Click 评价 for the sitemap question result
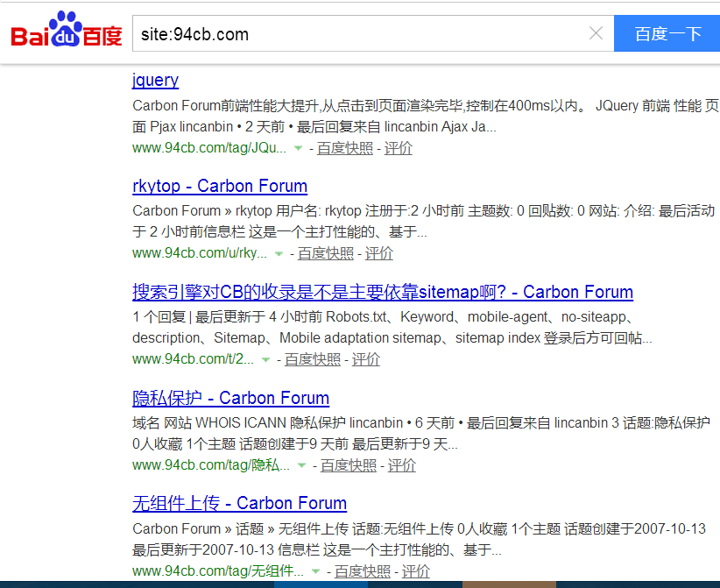This screenshot has width=720, height=588. (x=366, y=359)
